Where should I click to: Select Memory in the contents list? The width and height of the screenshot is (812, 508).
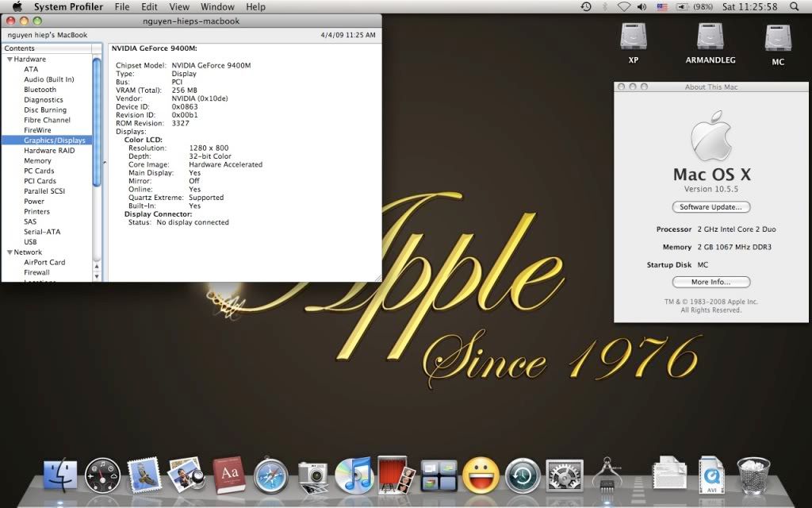click(37, 161)
